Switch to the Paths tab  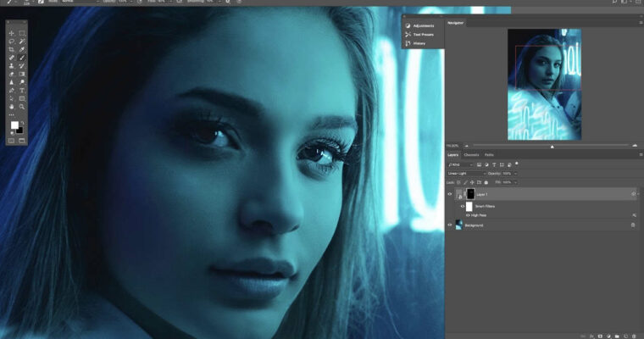point(489,155)
